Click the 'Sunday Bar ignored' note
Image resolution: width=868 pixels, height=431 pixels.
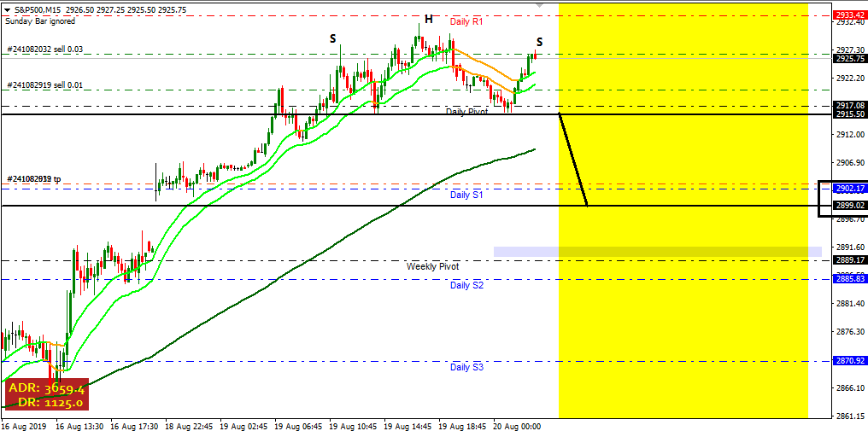coord(40,21)
